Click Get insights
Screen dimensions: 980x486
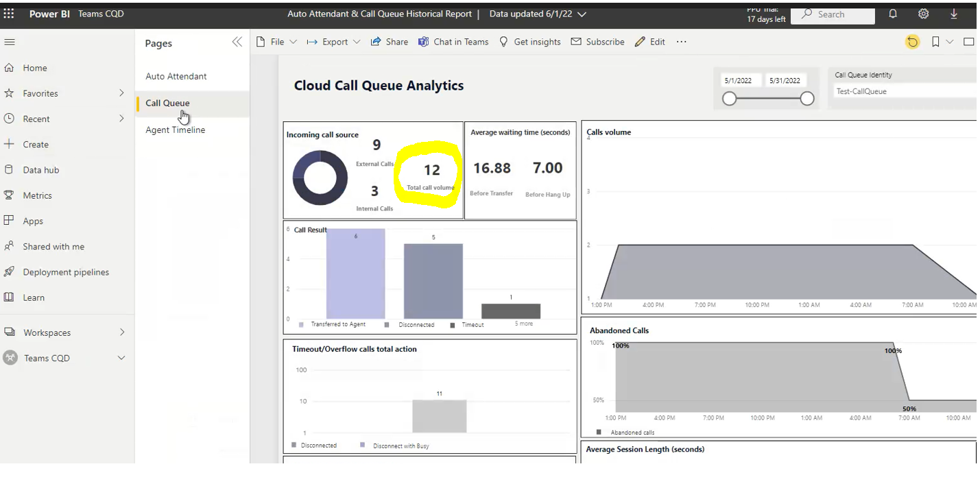click(529, 42)
